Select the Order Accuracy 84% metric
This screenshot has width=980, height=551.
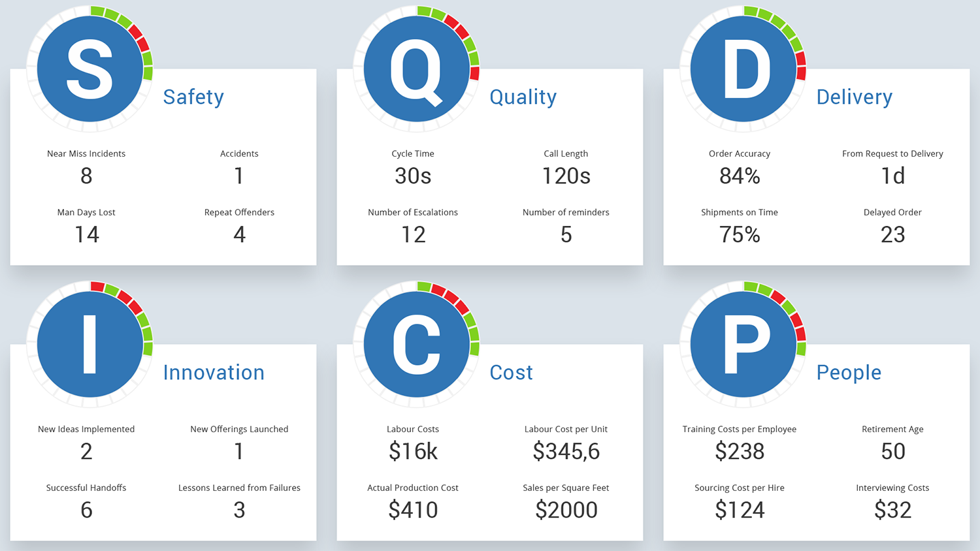pyautogui.click(x=740, y=176)
